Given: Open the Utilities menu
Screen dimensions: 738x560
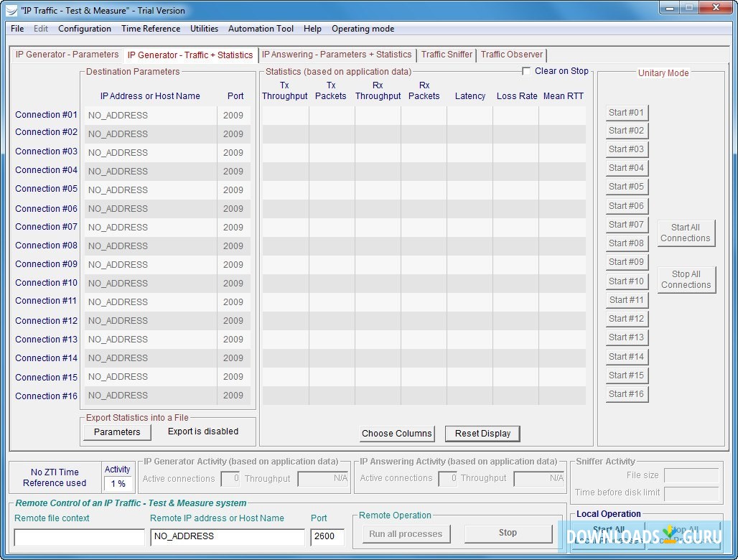Looking at the screenshot, I should point(204,29).
